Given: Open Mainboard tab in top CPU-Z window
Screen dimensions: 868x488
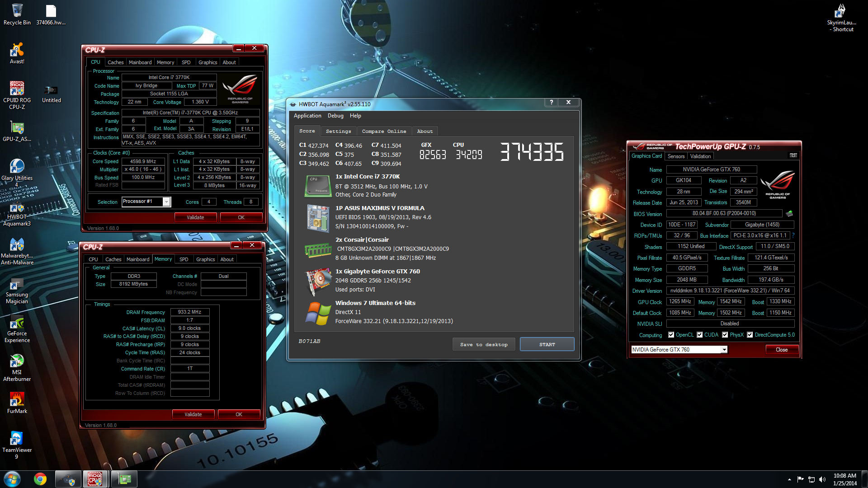Looking at the screenshot, I should [140, 62].
